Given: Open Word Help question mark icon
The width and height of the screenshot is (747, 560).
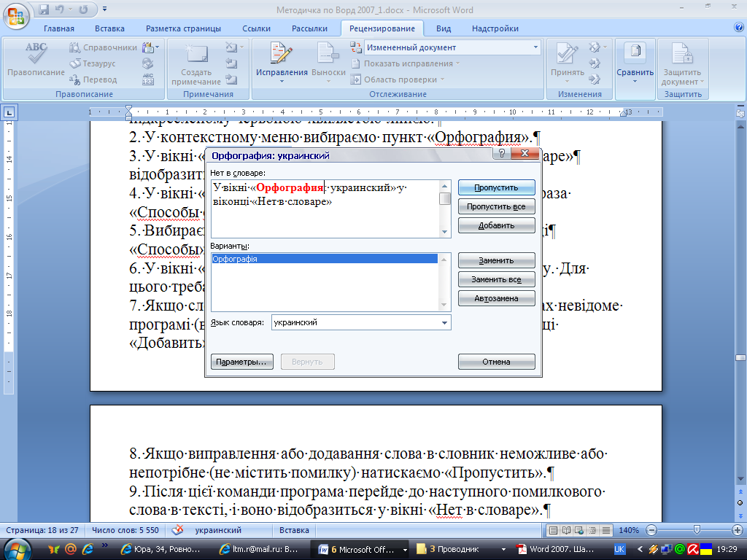Looking at the screenshot, I should (x=739, y=28).
